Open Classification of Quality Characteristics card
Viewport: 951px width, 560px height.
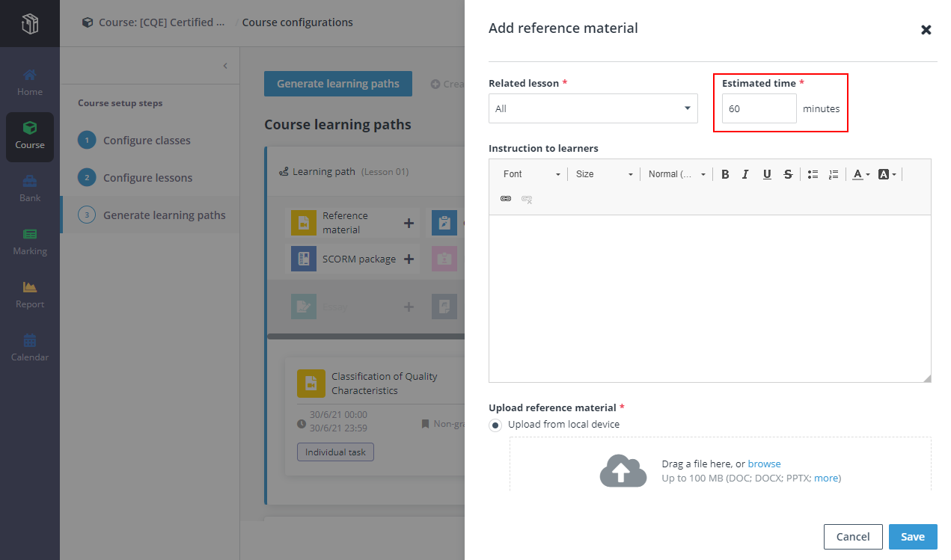[385, 384]
